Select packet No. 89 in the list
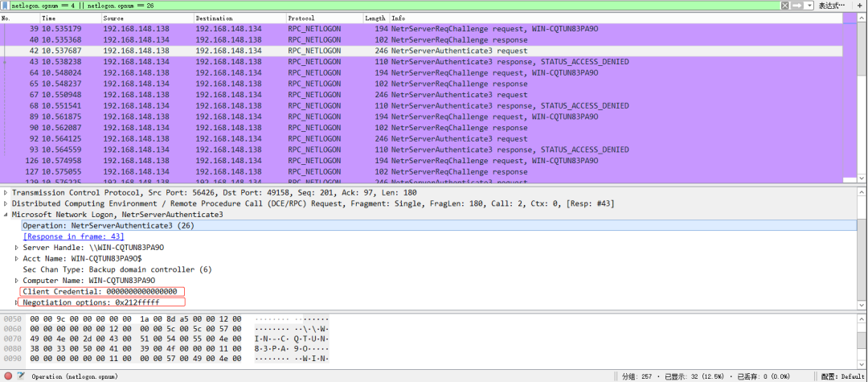This screenshot has width=868, height=382. 421,117
